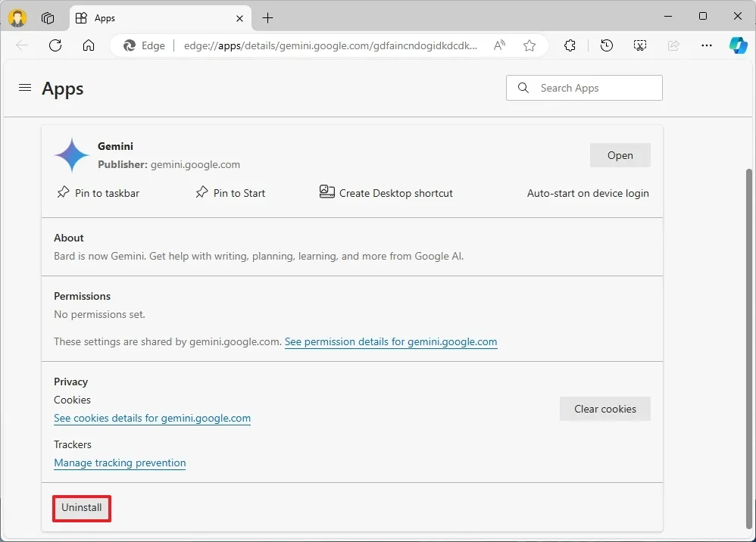This screenshot has height=542, width=756.
Task: Switch to the Apps browser tab
Action: point(106,17)
